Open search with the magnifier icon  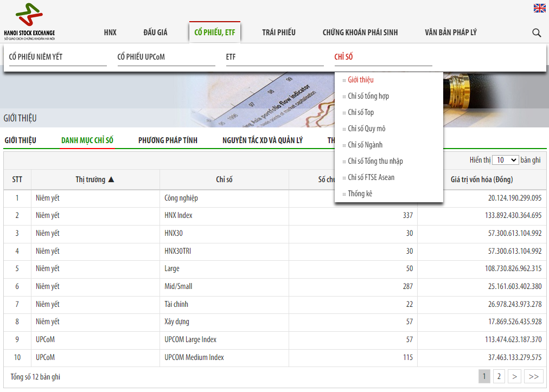pyautogui.click(x=537, y=33)
